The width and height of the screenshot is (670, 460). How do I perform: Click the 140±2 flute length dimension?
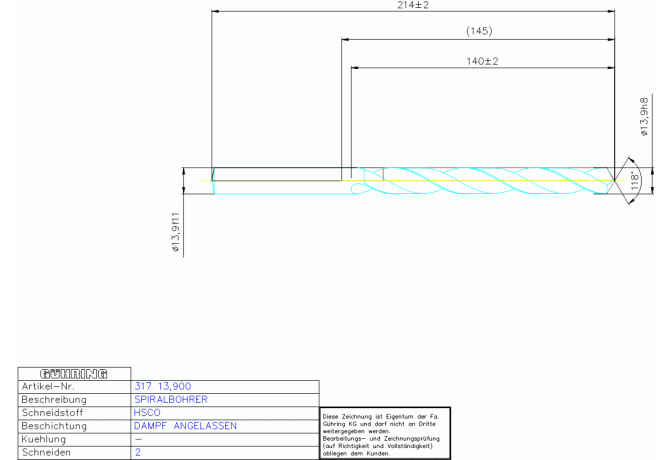point(483,62)
